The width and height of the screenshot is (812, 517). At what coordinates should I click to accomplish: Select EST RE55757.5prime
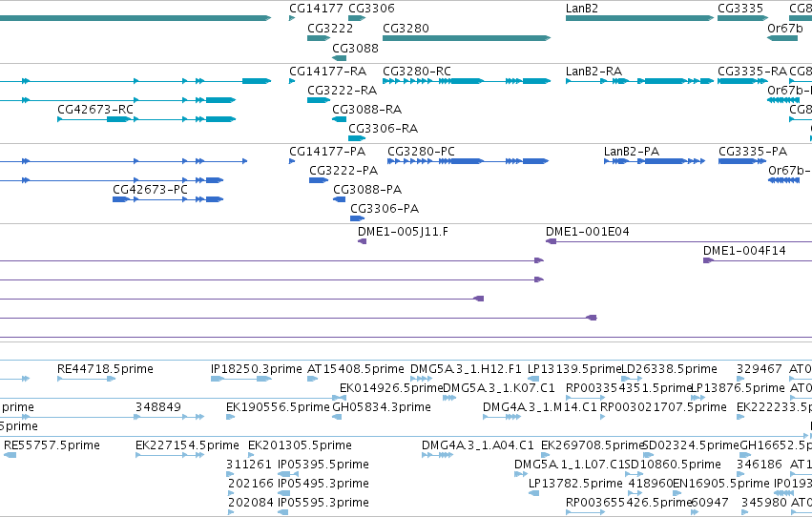click(x=10, y=455)
